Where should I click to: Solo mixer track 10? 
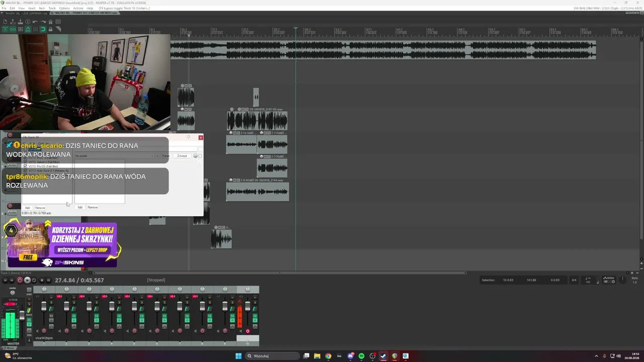[255, 302]
